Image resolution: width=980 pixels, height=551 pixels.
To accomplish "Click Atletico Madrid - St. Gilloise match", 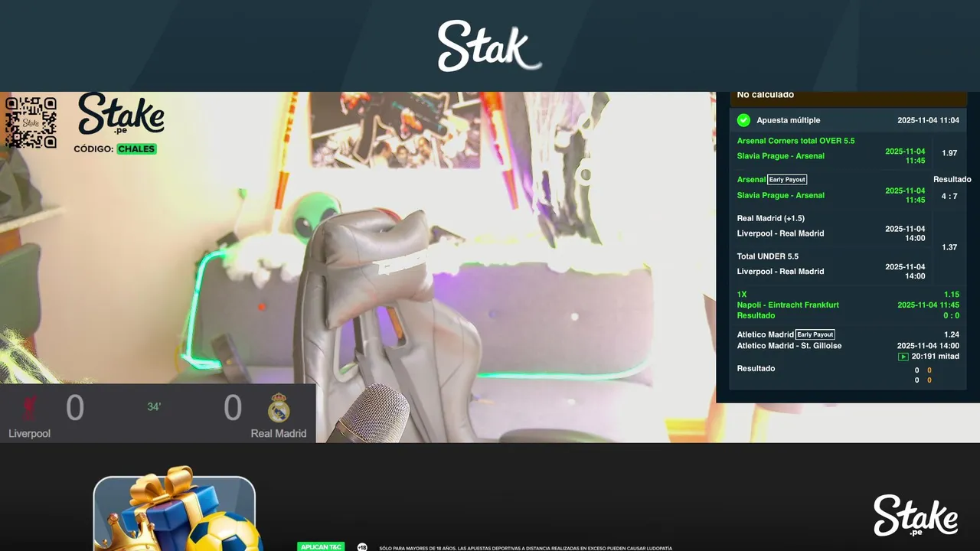I will click(789, 346).
